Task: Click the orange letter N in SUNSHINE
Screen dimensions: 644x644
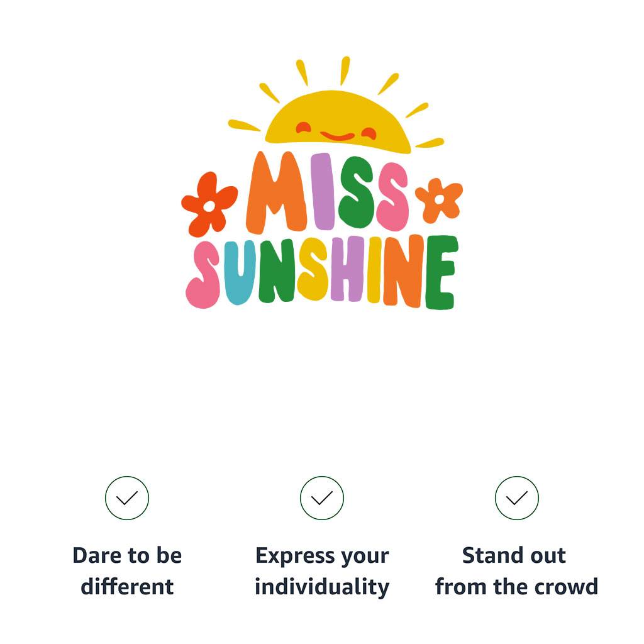Action: coord(403,270)
